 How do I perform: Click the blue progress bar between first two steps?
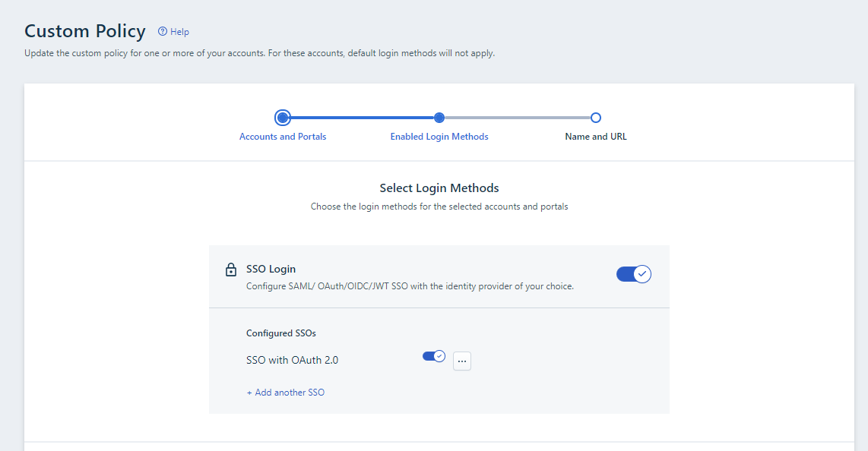pos(361,118)
